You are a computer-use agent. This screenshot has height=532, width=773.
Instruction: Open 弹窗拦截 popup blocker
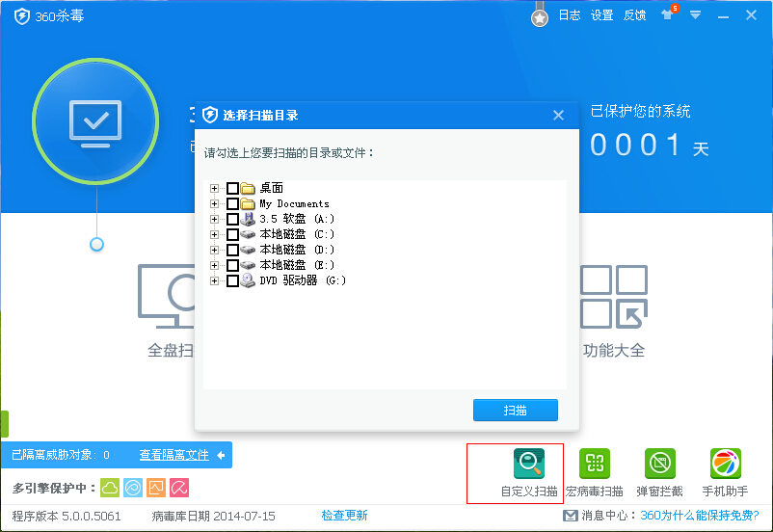[x=659, y=473]
